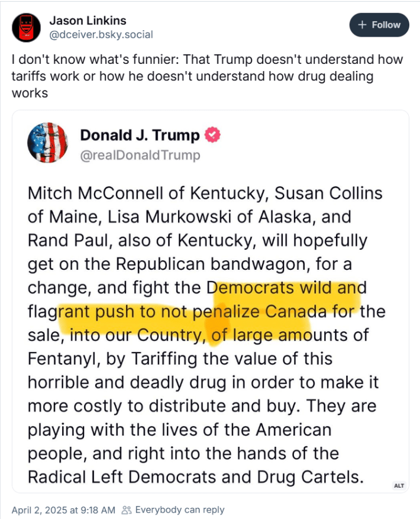Click the flag-face avatar in the embedded screenshot
This screenshot has width=420, height=519.
click(46, 143)
